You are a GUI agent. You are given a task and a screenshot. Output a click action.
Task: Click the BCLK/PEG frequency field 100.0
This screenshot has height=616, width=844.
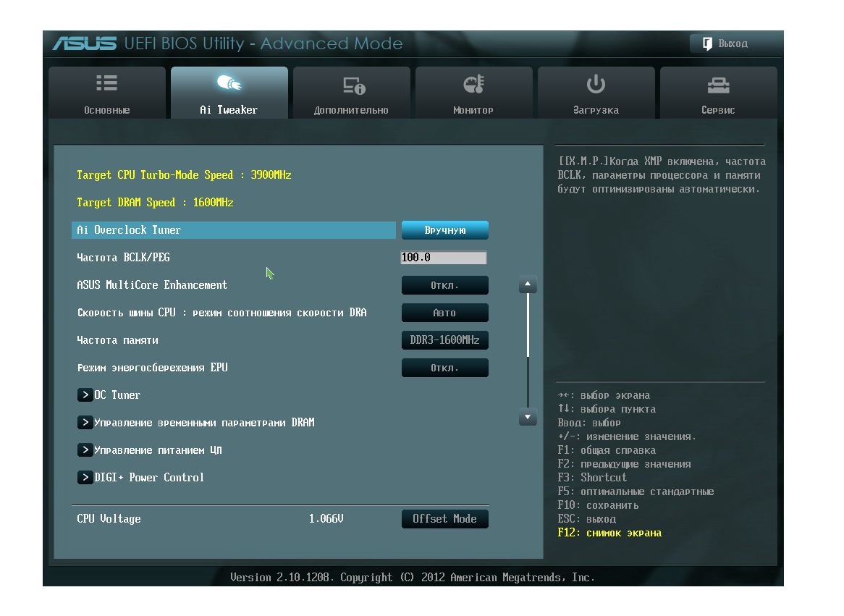coord(444,258)
